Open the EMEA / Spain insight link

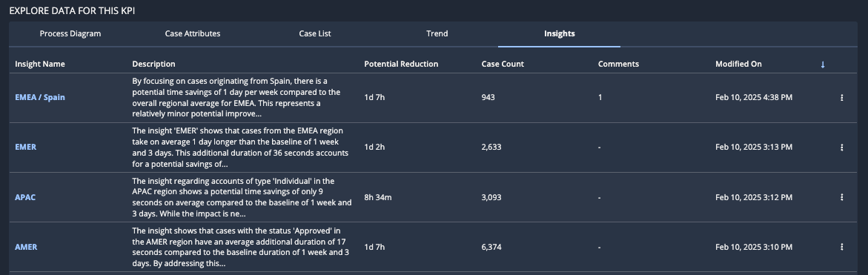click(x=40, y=97)
